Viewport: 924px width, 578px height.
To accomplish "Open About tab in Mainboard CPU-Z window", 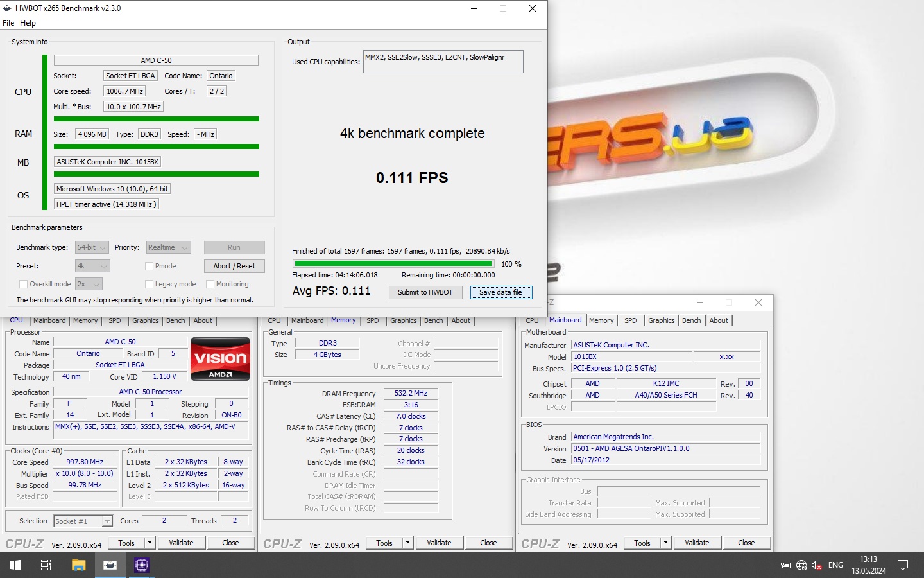I will click(719, 320).
